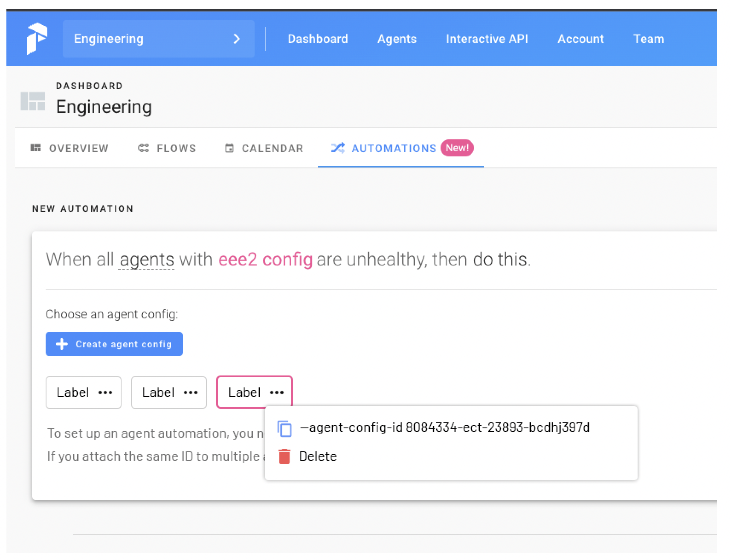Click the Automations shuffle icon
The width and height of the screenshot is (731, 560).
pyautogui.click(x=338, y=148)
